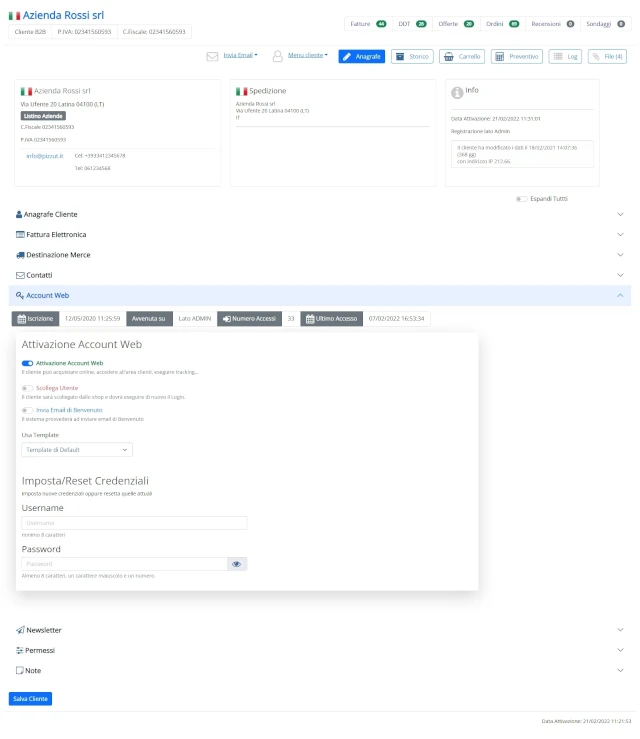
Task: Click the person icon of Anagrafe Cliente
Action: tap(19, 214)
